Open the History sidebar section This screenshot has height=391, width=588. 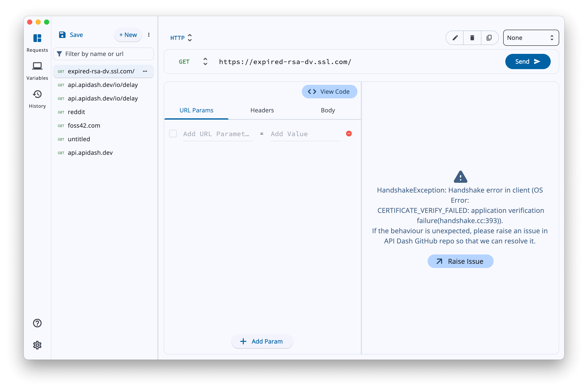37,95
